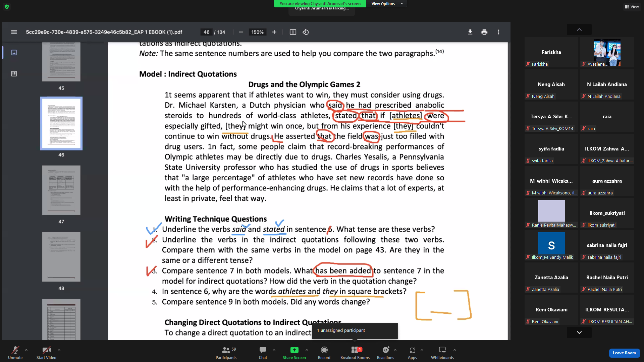Click the PDF file name title
The image size is (644, 362).
104,32
